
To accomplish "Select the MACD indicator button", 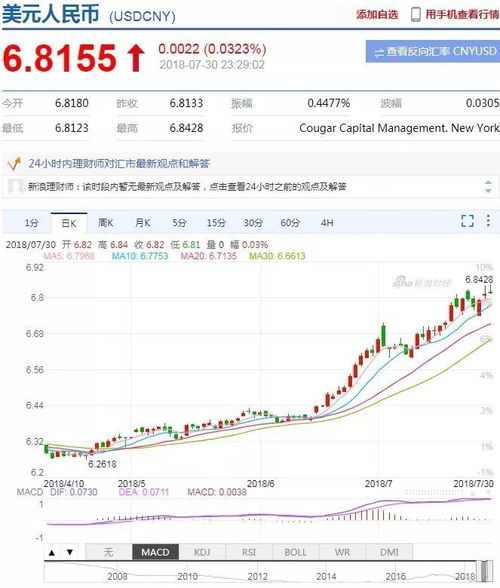I will [x=155, y=552].
